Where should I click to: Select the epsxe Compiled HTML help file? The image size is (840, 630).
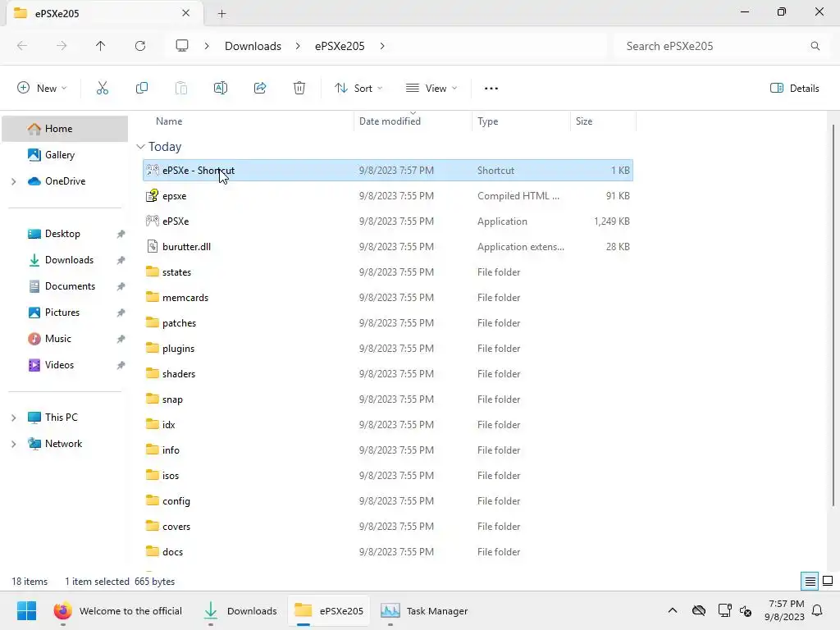click(x=388, y=196)
